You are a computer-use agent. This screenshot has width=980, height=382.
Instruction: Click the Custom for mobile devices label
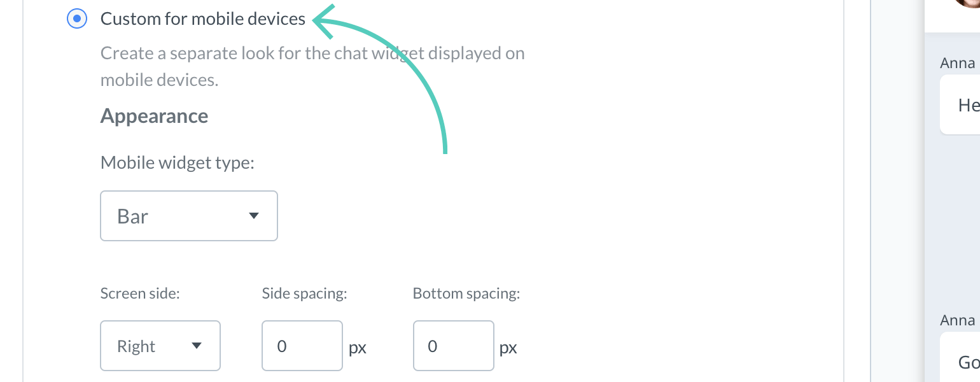[x=202, y=18]
